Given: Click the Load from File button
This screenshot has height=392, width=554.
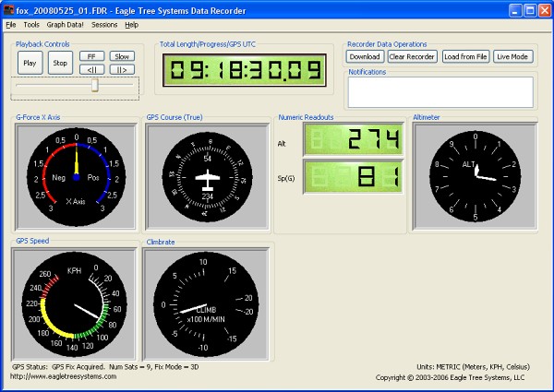Looking at the screenshot, I should point(464,56).
